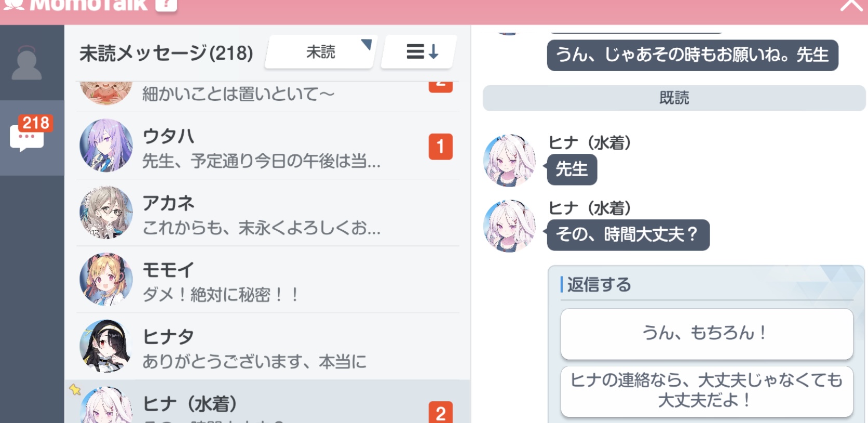Collapse MomoTalk with the top-right chevron

tap(851, 5)
